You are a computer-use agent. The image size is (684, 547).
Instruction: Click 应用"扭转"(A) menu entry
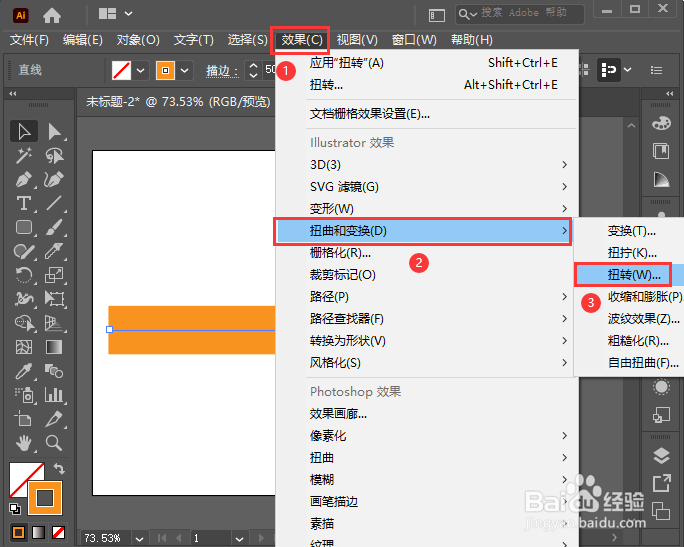click(428, 63)
